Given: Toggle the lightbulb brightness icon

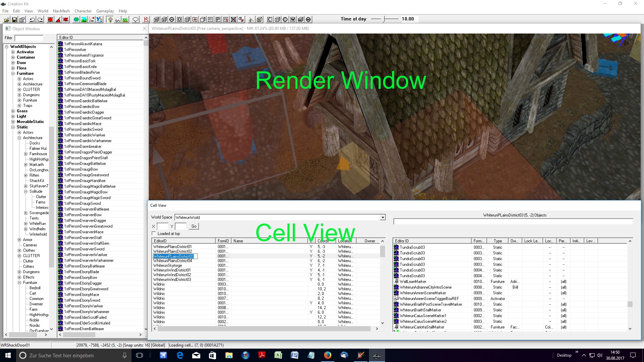Looking at the screenshot, I should (x=110, y=19).
